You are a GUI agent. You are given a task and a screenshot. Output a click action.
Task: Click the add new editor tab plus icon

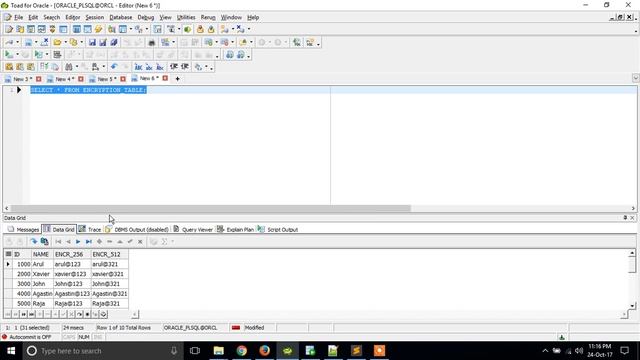click(x=177, y=79)
